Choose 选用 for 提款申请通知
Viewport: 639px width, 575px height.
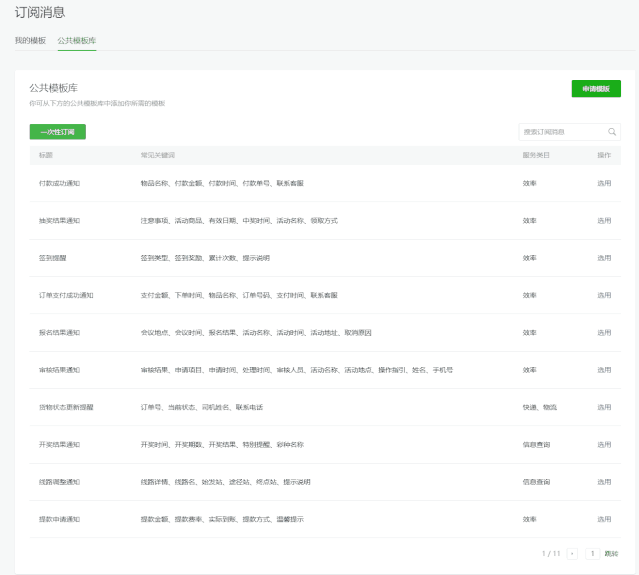point(604,519)
